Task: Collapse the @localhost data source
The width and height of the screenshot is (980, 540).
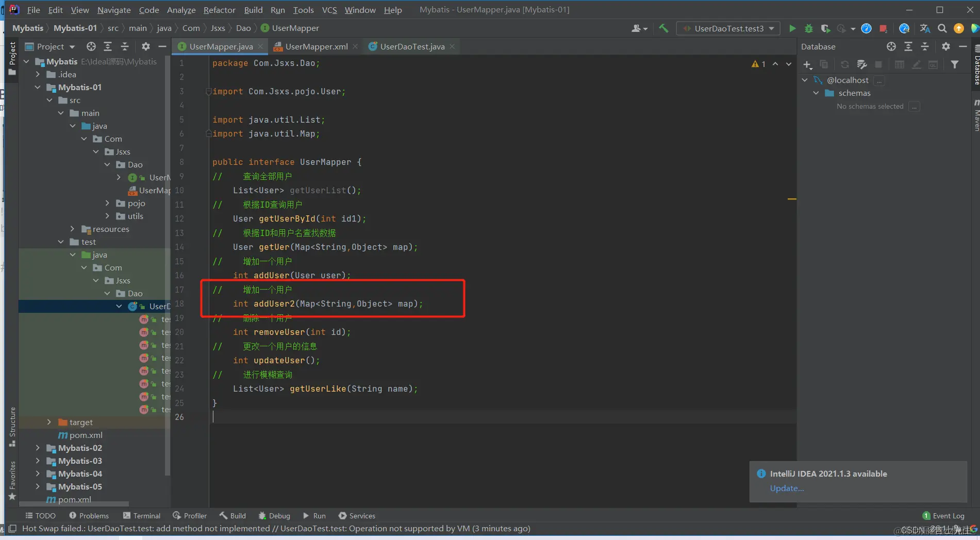Action: pos(805,80)
